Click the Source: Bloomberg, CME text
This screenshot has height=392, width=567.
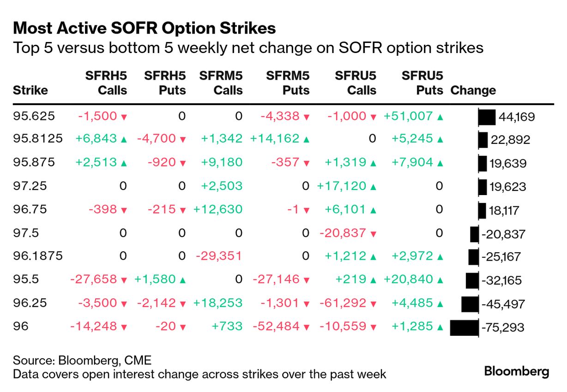82,360
